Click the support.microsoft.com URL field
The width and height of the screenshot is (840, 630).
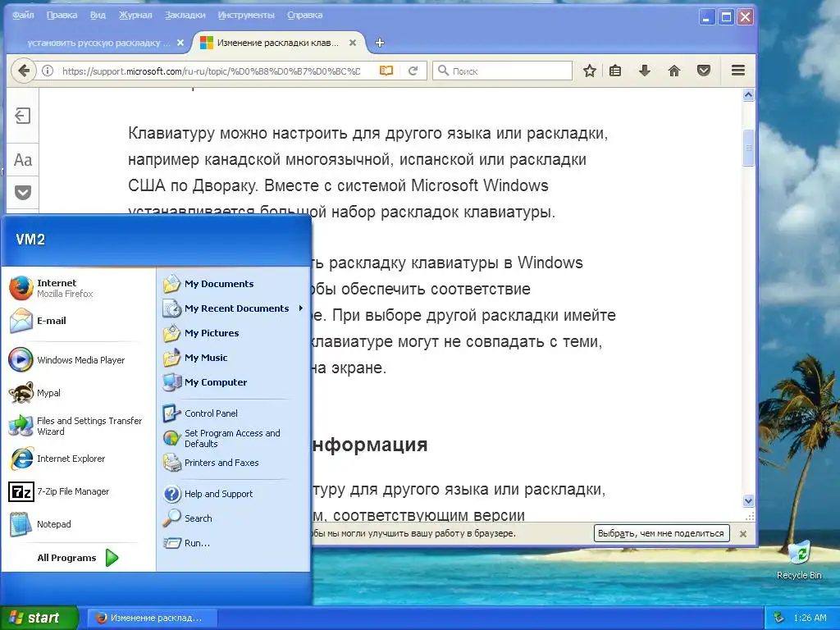[x=211, y=71]
